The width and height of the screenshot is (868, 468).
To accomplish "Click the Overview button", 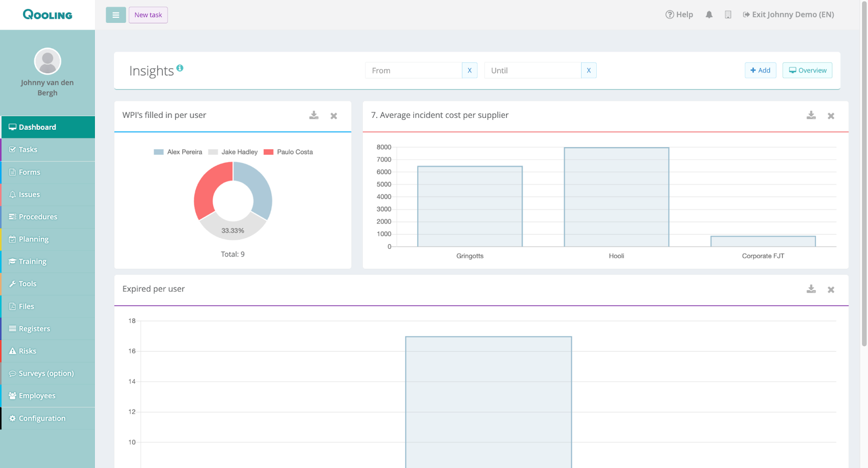I will (x=807, y=71).
